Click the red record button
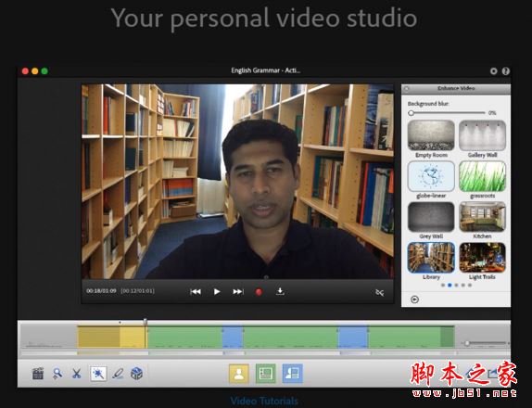532x408 pixels. pyautogui.click(x=259, y=292)
